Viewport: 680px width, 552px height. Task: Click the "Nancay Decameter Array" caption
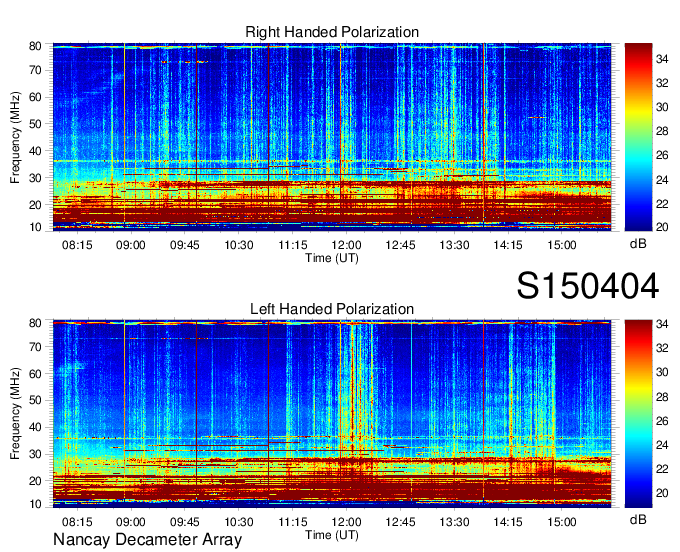(147, 540)
